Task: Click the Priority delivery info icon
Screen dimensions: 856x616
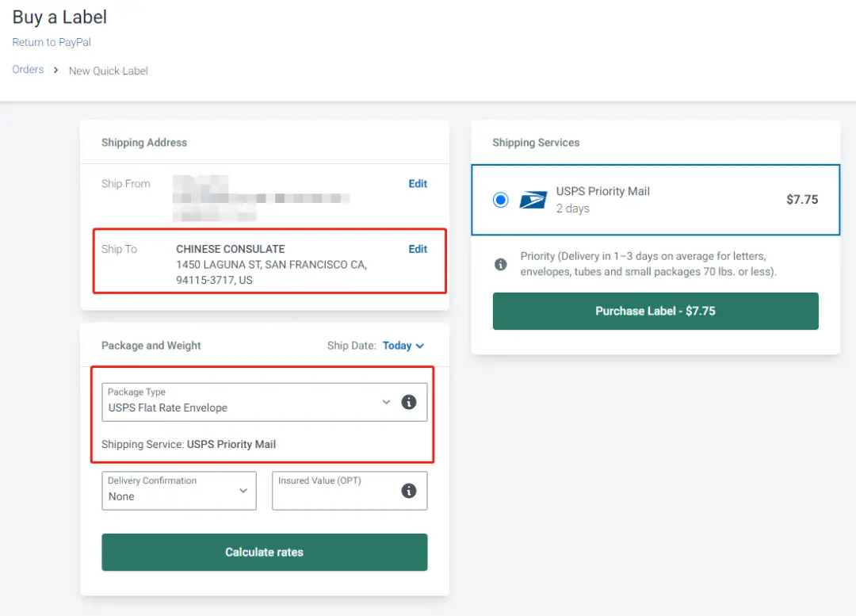Action: (501, 264)
